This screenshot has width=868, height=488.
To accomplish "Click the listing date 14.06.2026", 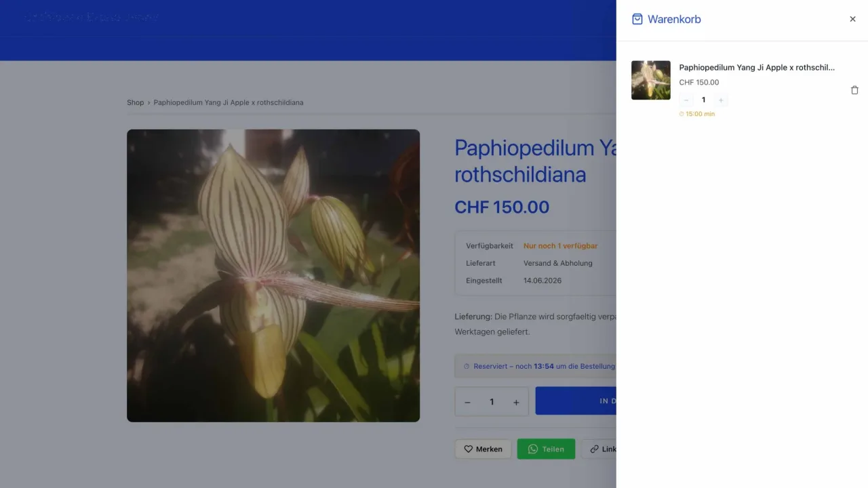I will (542, 281).
